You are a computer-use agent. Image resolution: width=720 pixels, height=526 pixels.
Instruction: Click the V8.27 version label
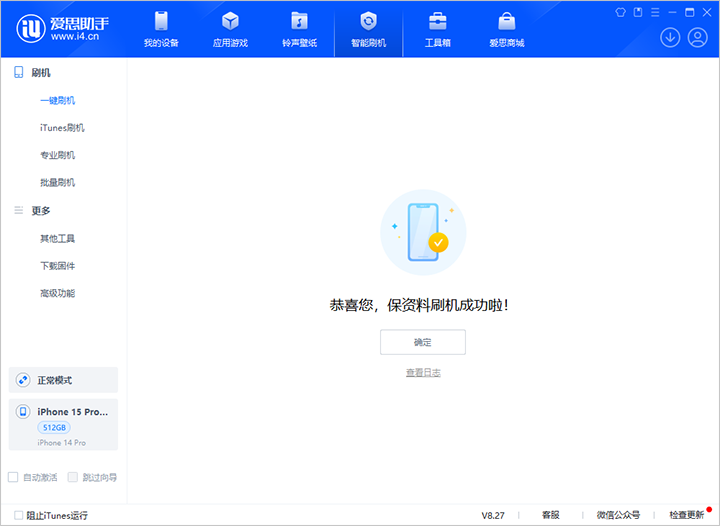click(493, 515)
